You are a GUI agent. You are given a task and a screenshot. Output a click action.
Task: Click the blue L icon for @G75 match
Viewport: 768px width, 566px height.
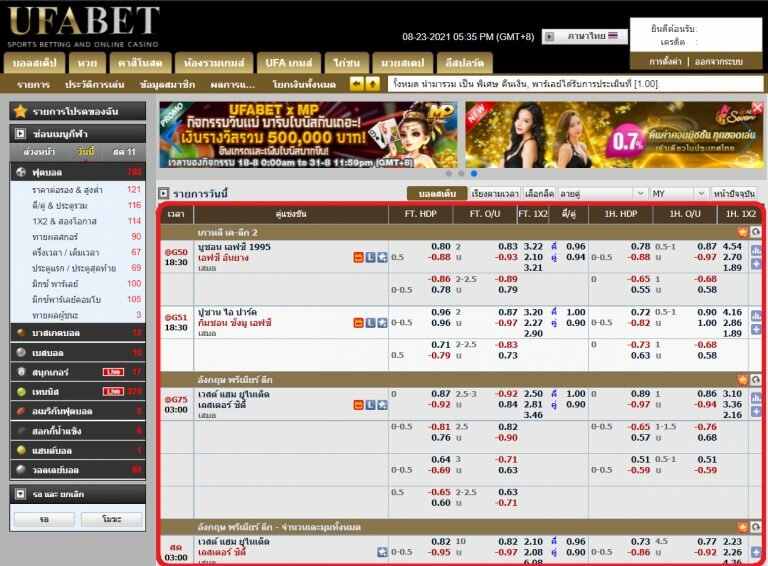pyautogui.click(x=370, y=405)
